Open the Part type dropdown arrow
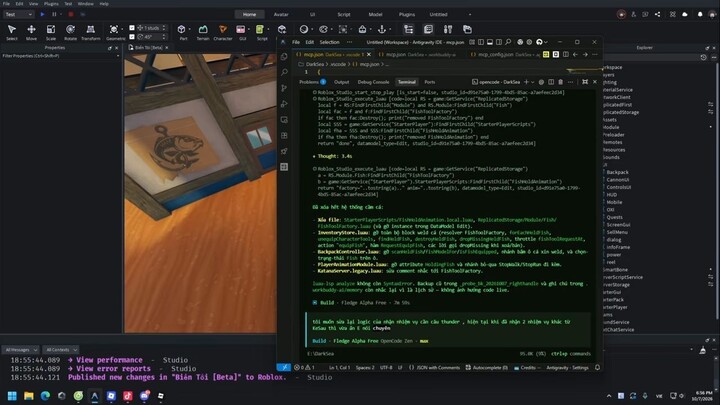This screenshot has height=405, width=720. pos(189,30)
